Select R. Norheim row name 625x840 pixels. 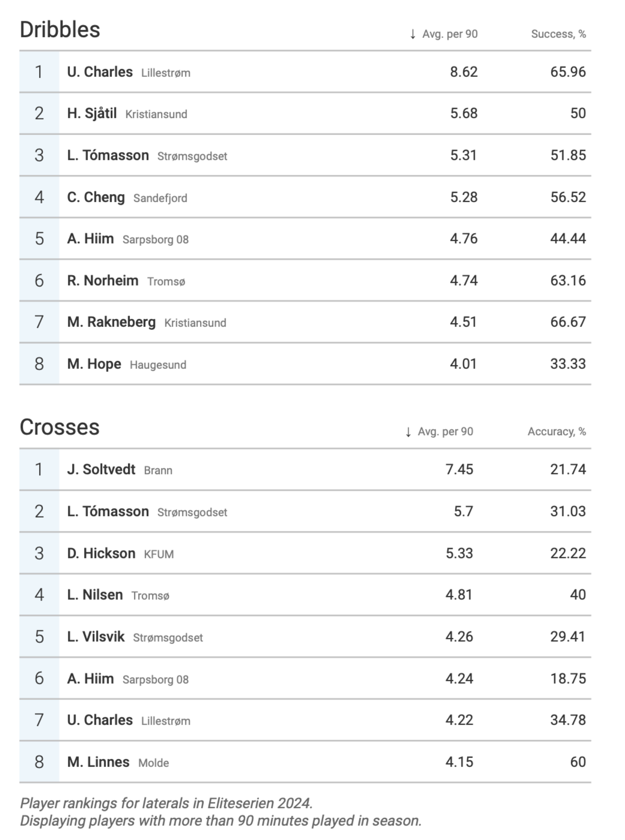[103, 281]
